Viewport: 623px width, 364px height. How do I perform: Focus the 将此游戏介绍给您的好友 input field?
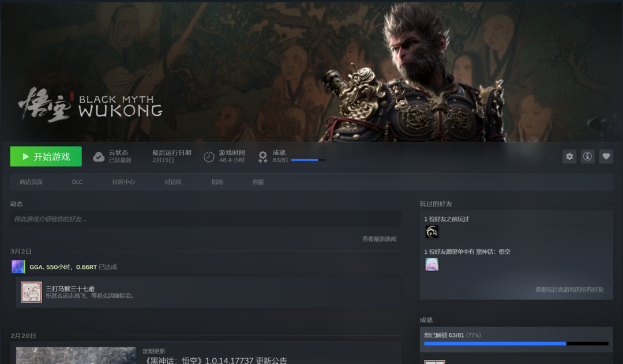pyautogui.click(x=205, y=219)
